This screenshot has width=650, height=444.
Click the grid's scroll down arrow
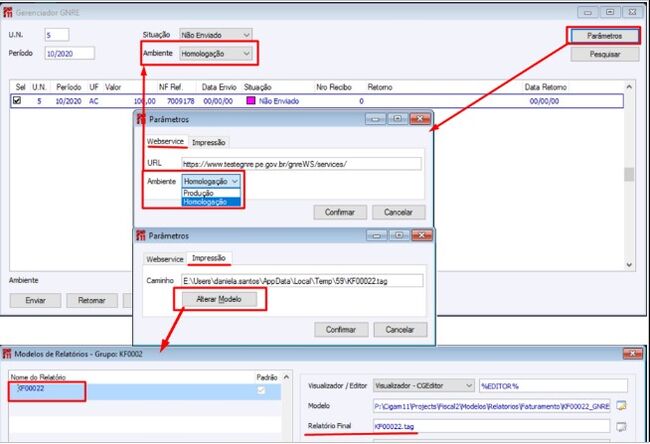629,265
